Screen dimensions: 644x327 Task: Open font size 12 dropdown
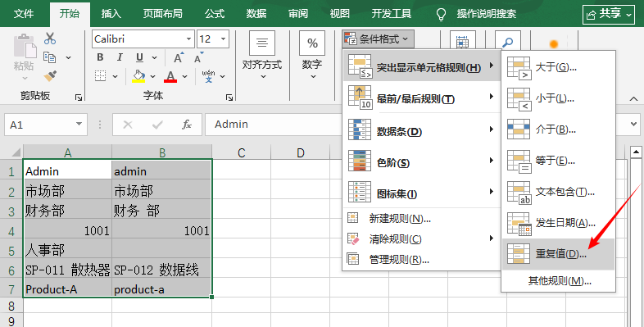click(x=224, y=39)
